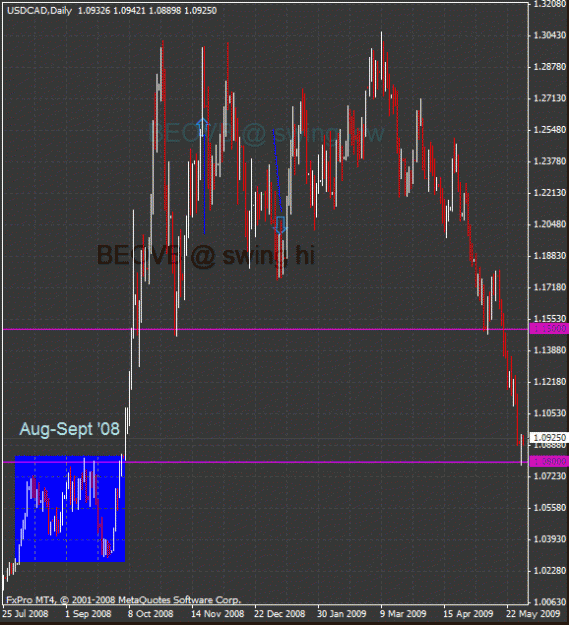Click the magenta 1.08000 price tag

(x=549, y=462)
